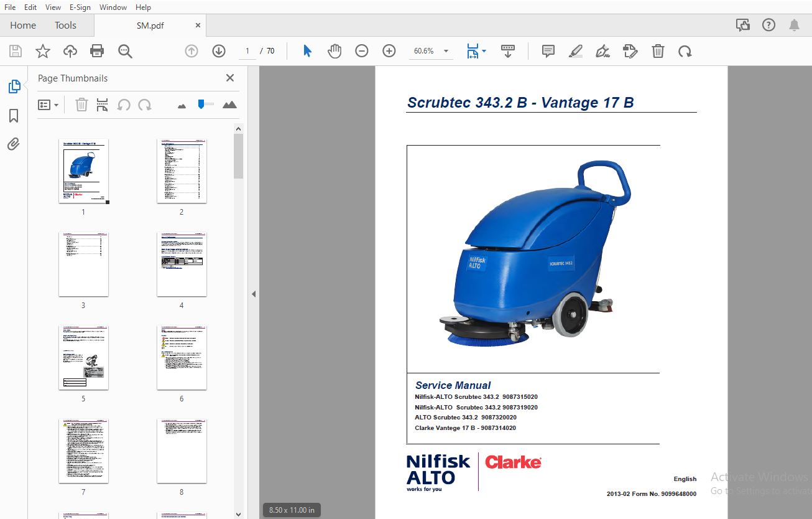Select page 8 thumbnail
The height and width of the screenshot is (519, 812).
[182, 451]
